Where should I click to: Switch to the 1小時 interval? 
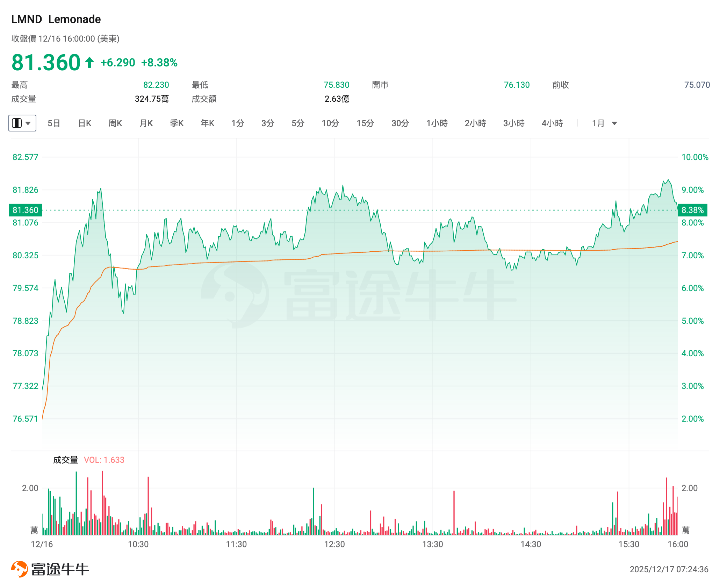click(x=437, y=123)
